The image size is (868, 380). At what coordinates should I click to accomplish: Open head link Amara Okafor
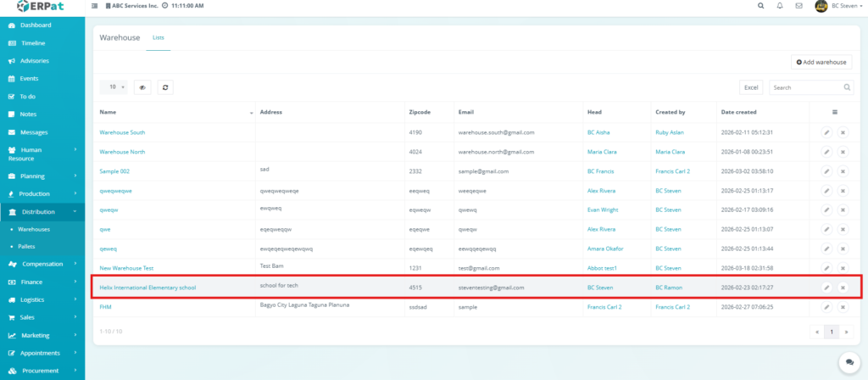point(605,249)
